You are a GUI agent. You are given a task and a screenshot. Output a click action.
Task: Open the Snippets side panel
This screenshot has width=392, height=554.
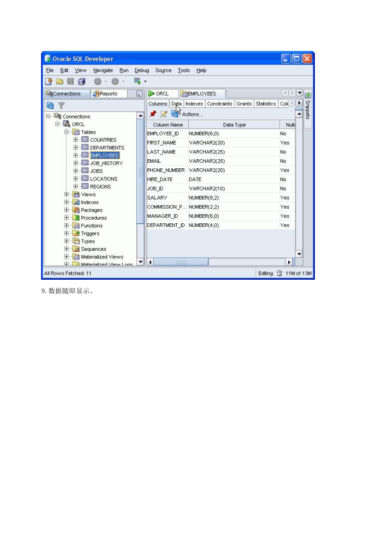pyautogui.click(x=308, y=110)
